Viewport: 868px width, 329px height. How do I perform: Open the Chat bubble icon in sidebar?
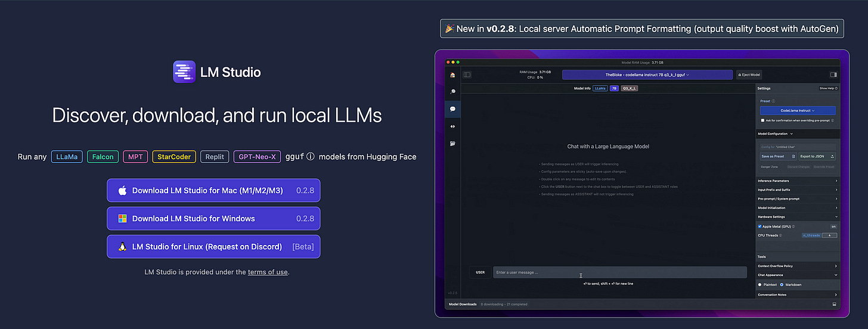pyautogui.click(x=453, y=109)
